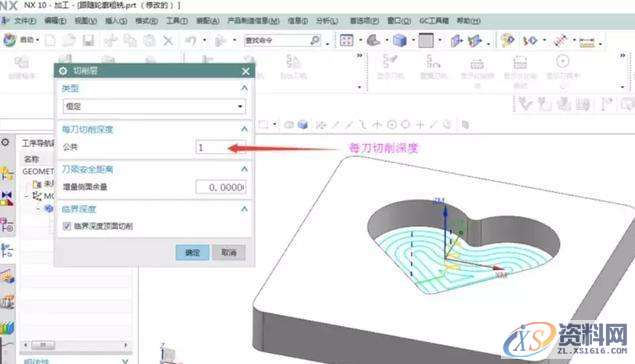Open the 编辑(E) menu

click(55, 21)
